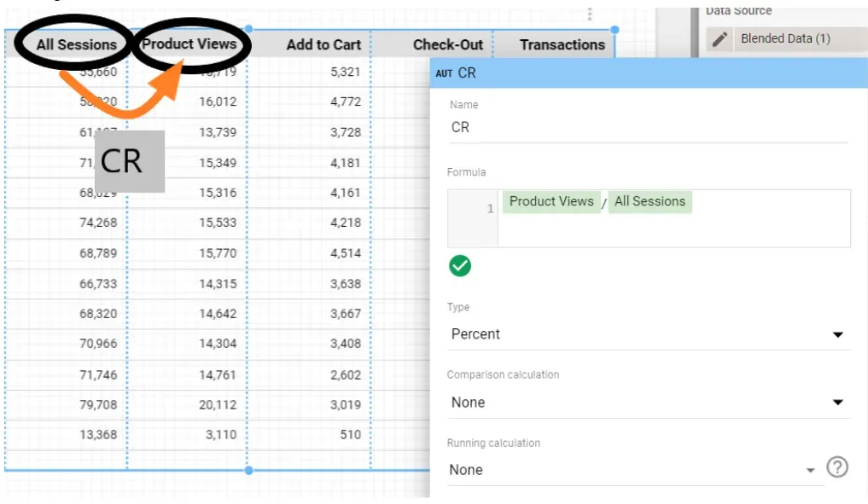Edit the Name field containing CR

648,128
